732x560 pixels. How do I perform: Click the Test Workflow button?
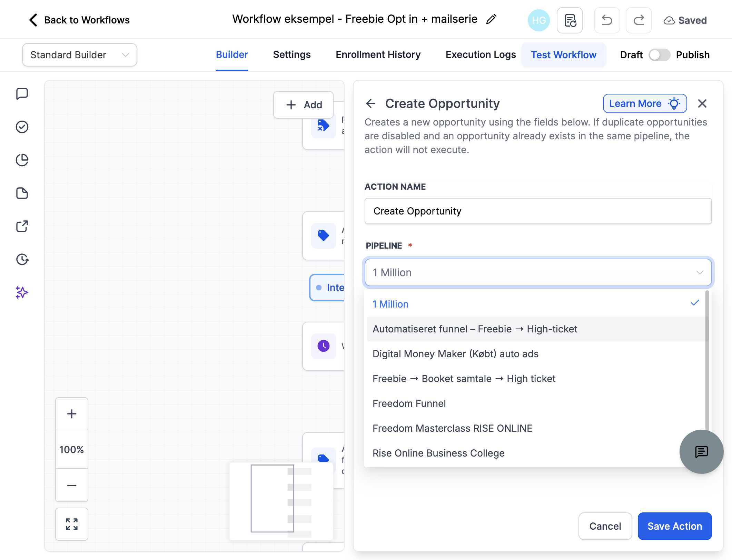coord(564,55)
